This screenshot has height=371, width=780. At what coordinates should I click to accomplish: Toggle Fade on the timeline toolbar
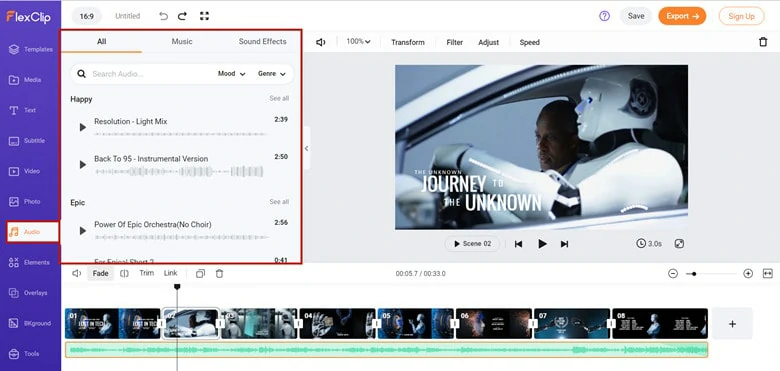pyautogui.click(x=100, y=274)
